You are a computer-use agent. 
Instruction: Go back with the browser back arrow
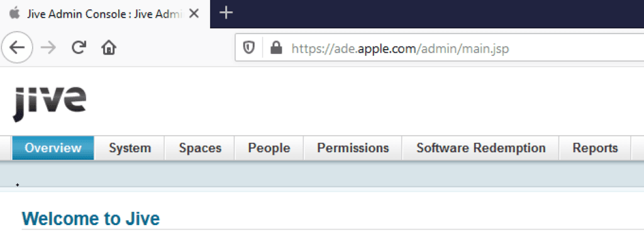[17, 48]
